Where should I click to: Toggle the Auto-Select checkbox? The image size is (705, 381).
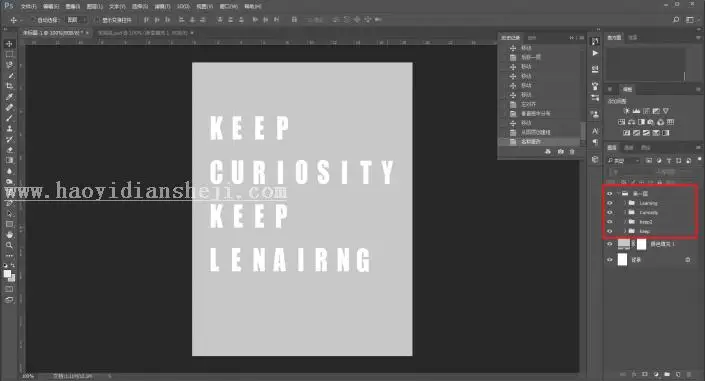coord(33,20)
